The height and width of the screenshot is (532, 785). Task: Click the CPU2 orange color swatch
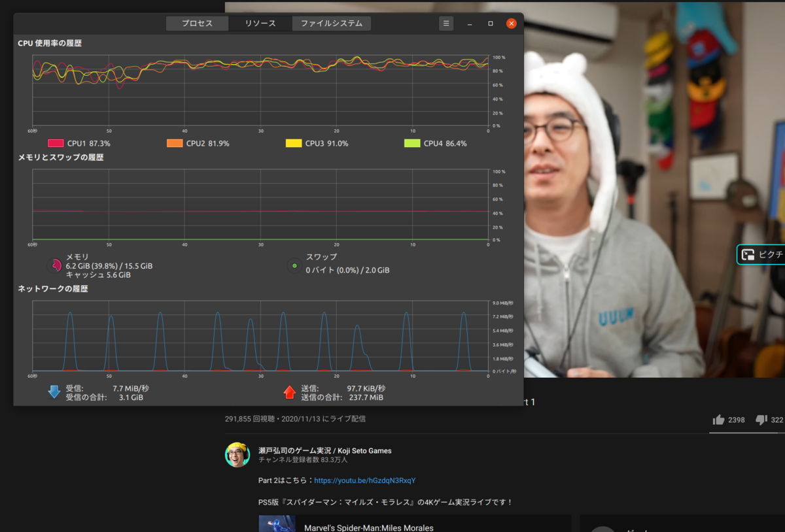(175, 143)
